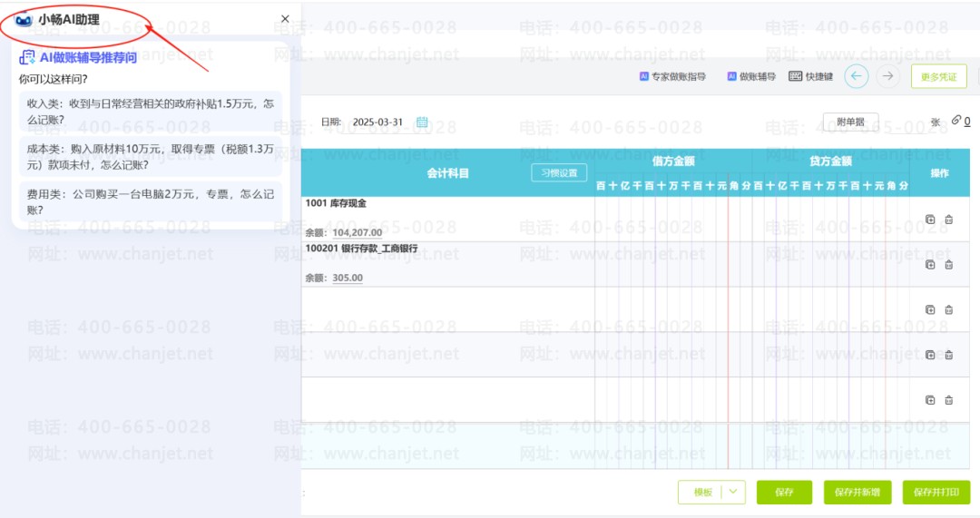Delete the 库存现金 entry row
Viewport: 980px width, 518px height.
click(x=949, y=220)
